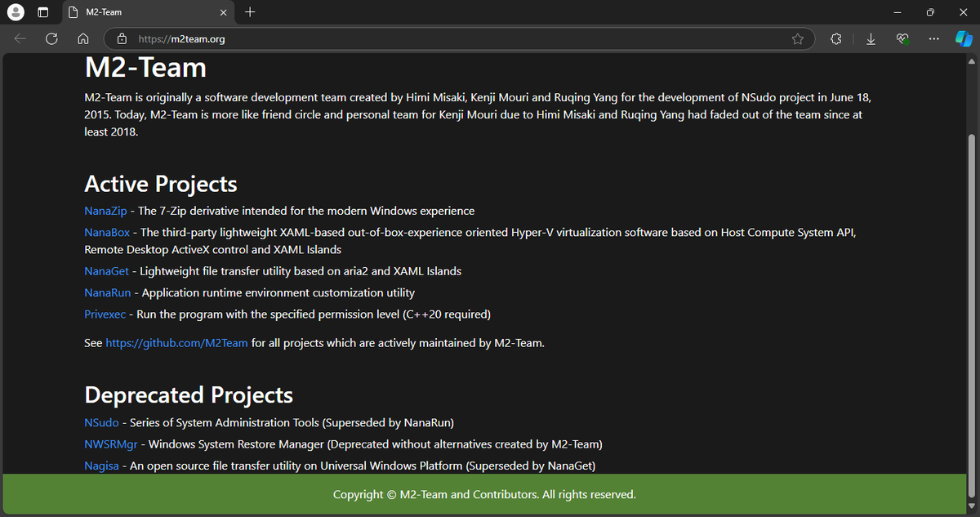Open the Extensions puzzle icon

(836, 38)
